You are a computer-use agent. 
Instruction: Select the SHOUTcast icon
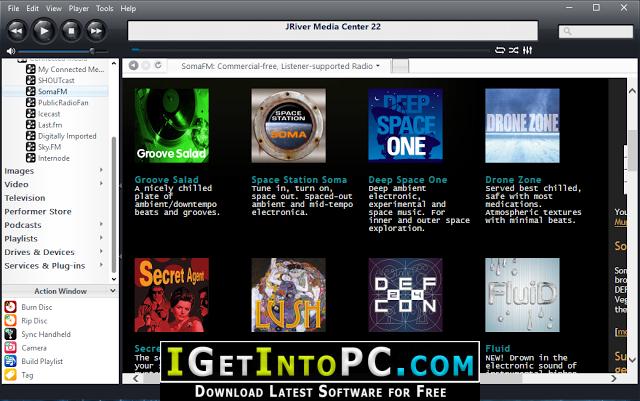[31, 80]
